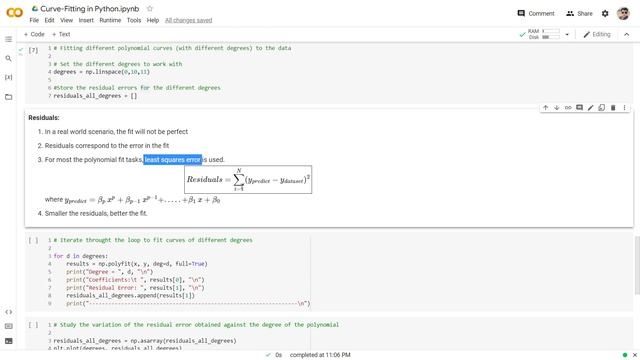
Task: Add a new Text cell
Action: 61,34
